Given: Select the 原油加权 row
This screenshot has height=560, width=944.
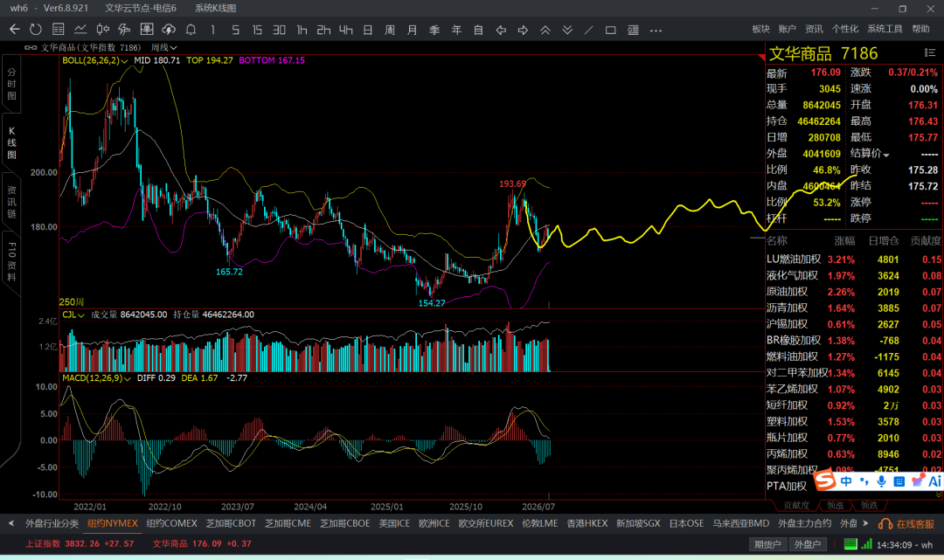Looking at the screenshot, I should pyautogui.click(x=854, y=292).
